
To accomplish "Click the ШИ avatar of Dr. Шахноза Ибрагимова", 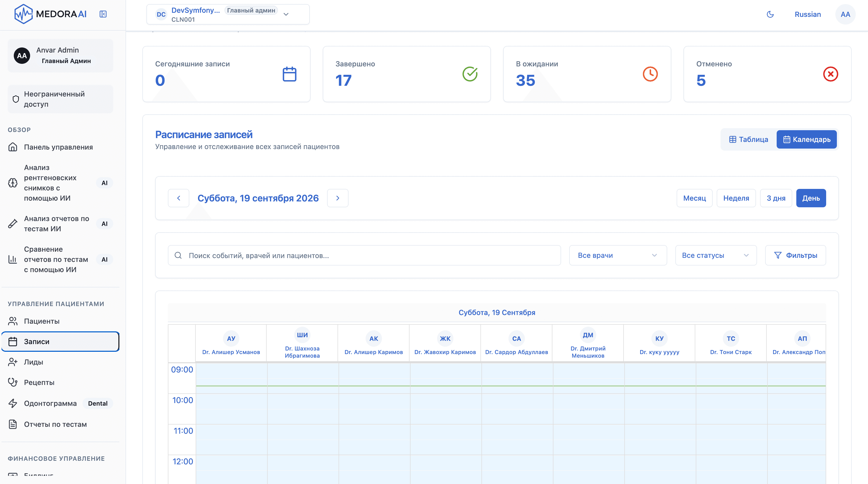I will tap(302, 335).
